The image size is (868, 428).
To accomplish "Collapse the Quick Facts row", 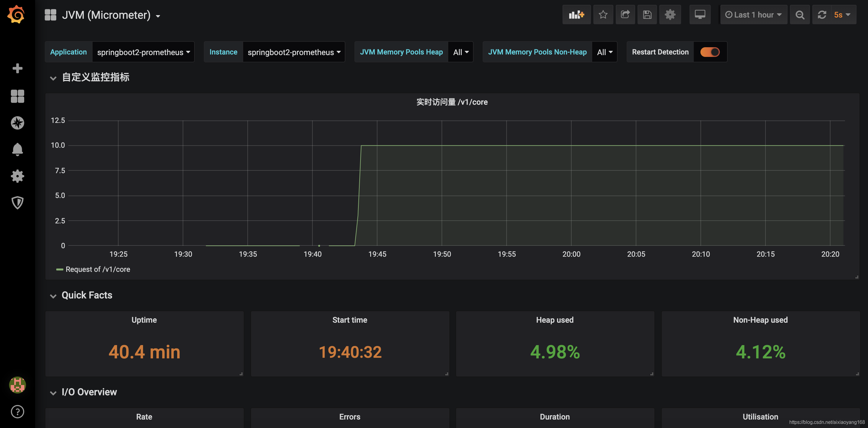I will (x=86, y=295).
